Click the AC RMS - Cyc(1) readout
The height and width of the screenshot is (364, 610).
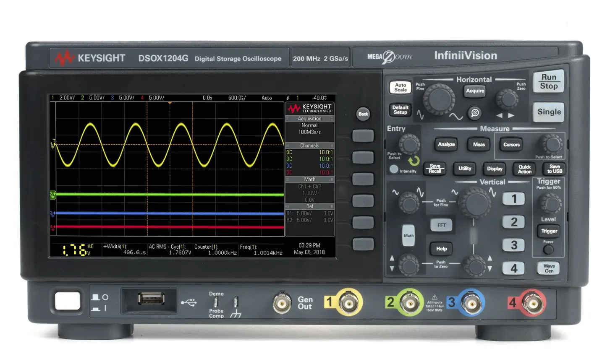pos(170,250)
